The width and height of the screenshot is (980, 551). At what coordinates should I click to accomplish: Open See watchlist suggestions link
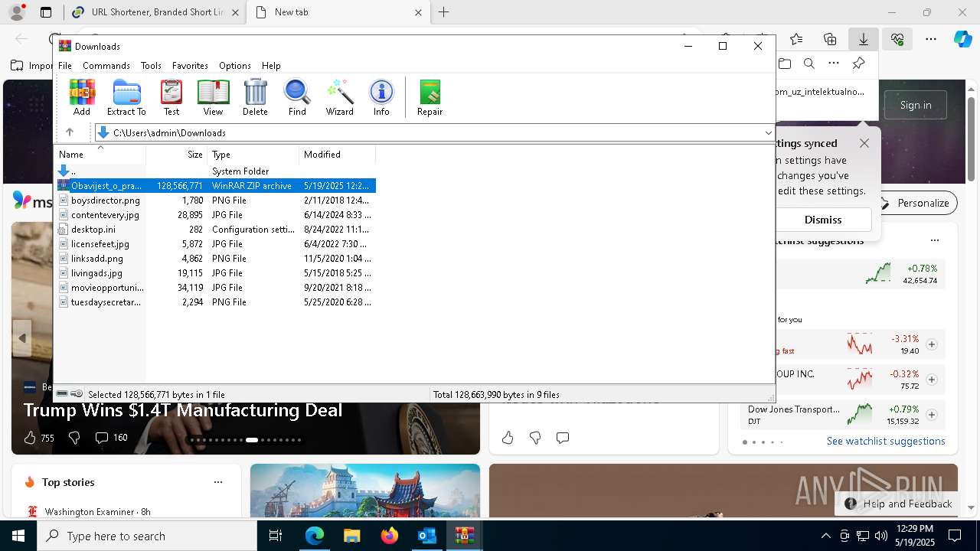coord(886,441)
